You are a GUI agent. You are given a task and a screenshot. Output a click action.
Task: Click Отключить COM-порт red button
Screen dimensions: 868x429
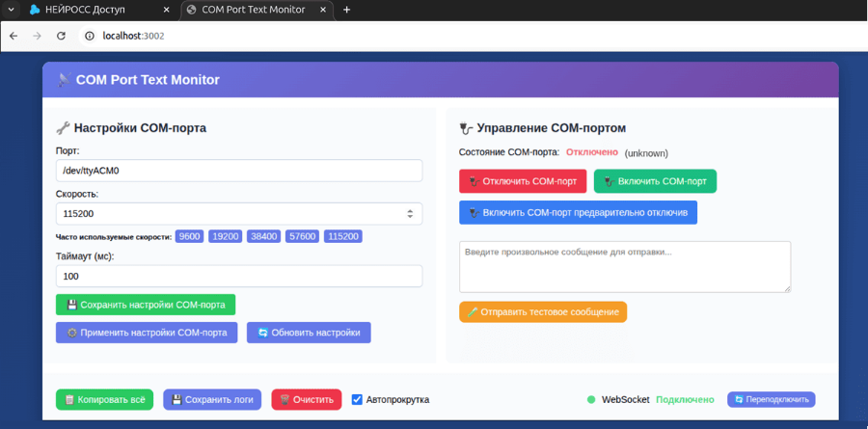tap(523, 181)
